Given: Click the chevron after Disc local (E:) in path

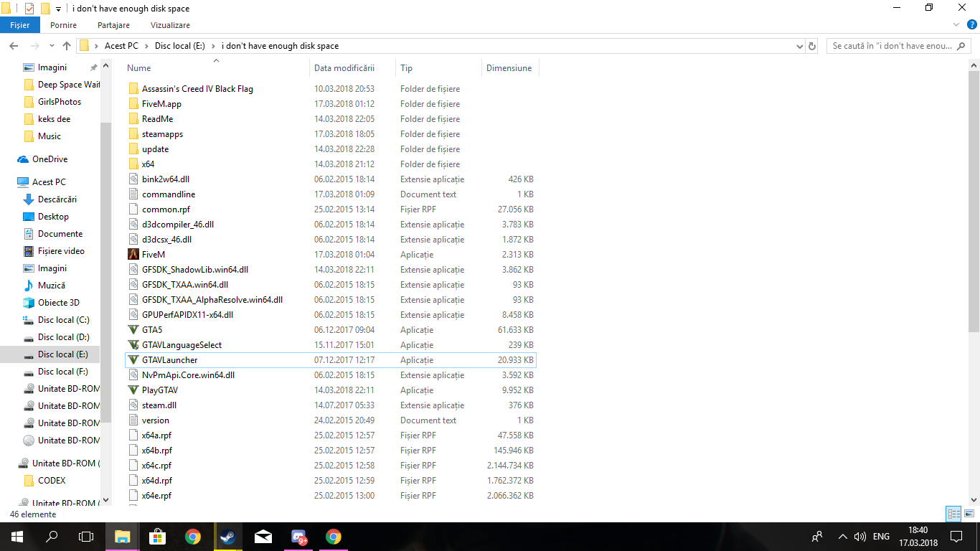Looking at the screenshot, I should tap(213, 46).
